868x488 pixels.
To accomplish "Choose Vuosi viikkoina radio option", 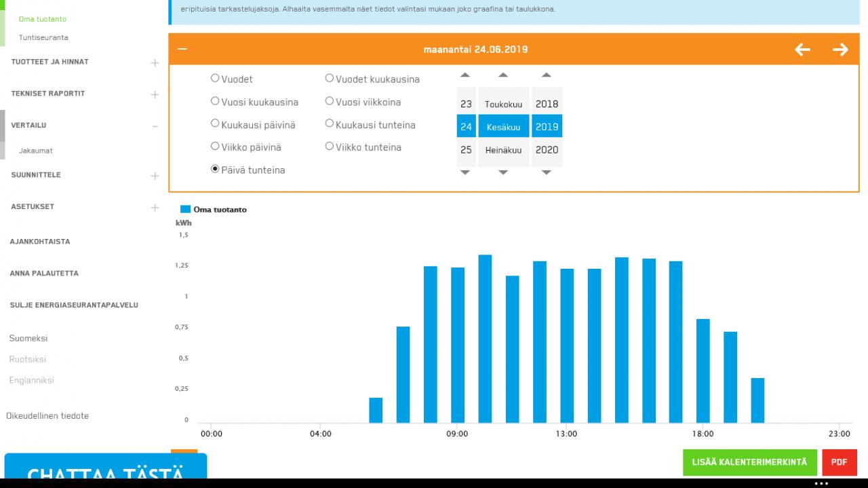I will click(x=330, y=101).
